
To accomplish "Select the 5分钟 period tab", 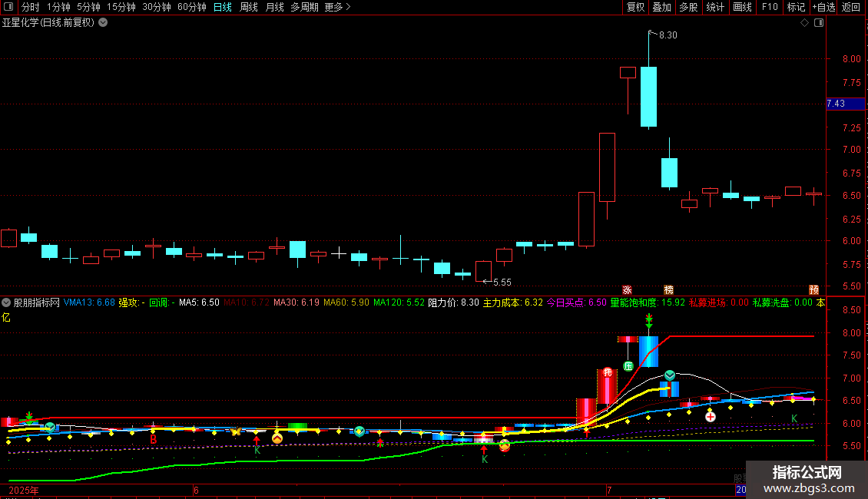I will (88, 7).
